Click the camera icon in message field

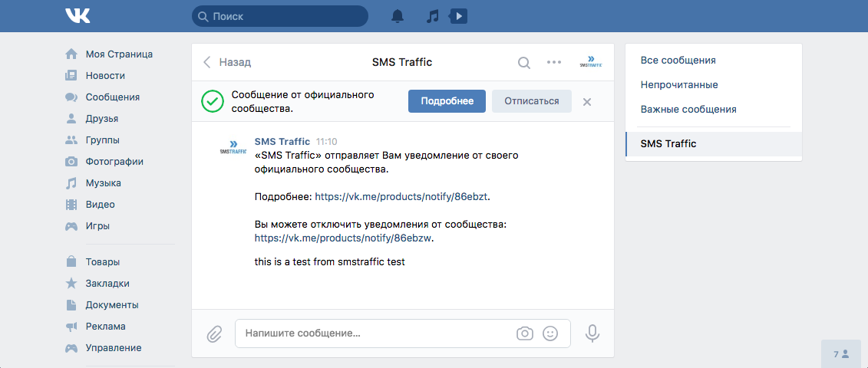click(525, 333)
